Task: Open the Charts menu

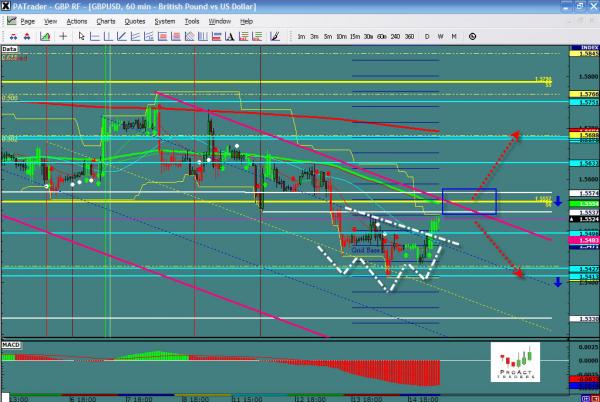Action: click(x=105, y=20)
